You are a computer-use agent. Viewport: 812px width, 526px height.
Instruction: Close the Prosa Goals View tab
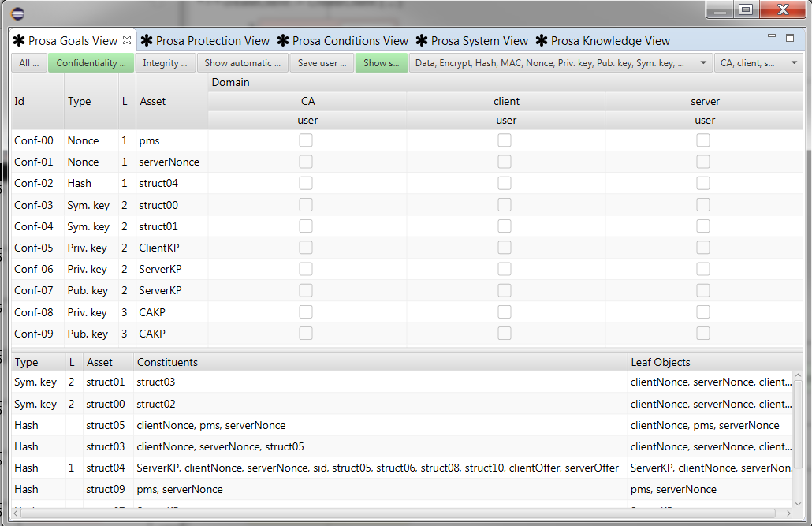click(128, 40)
